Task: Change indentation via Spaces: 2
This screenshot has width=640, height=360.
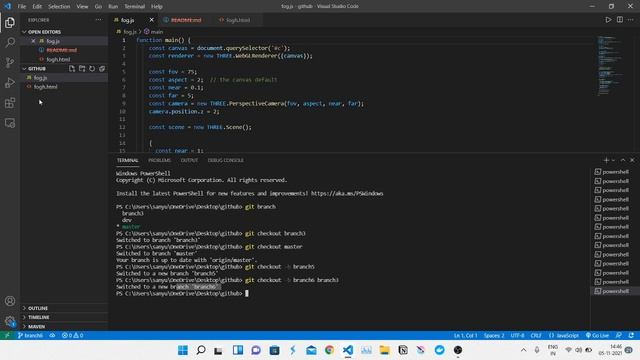Action: 494,335
